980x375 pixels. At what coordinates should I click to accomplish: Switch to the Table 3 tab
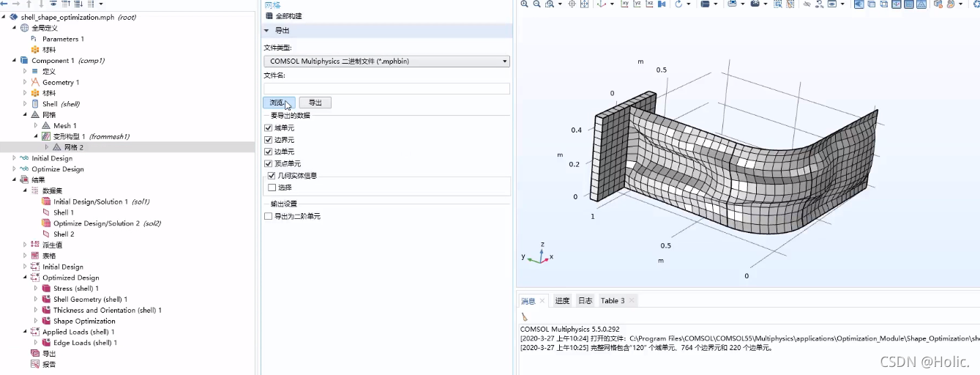tap(613, 301)
